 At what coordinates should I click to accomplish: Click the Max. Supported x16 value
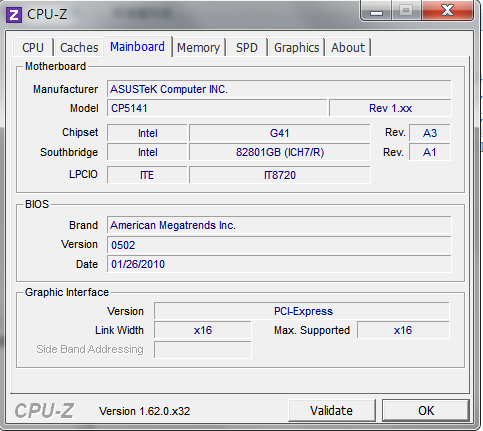403,330
